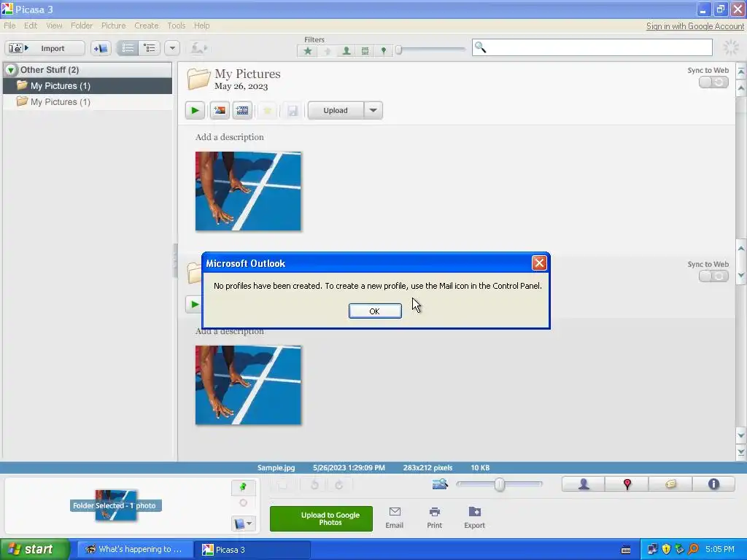Toggle Sync to Web for second folder
This screenshot has width=747, height=560.
tap(713, 276)
